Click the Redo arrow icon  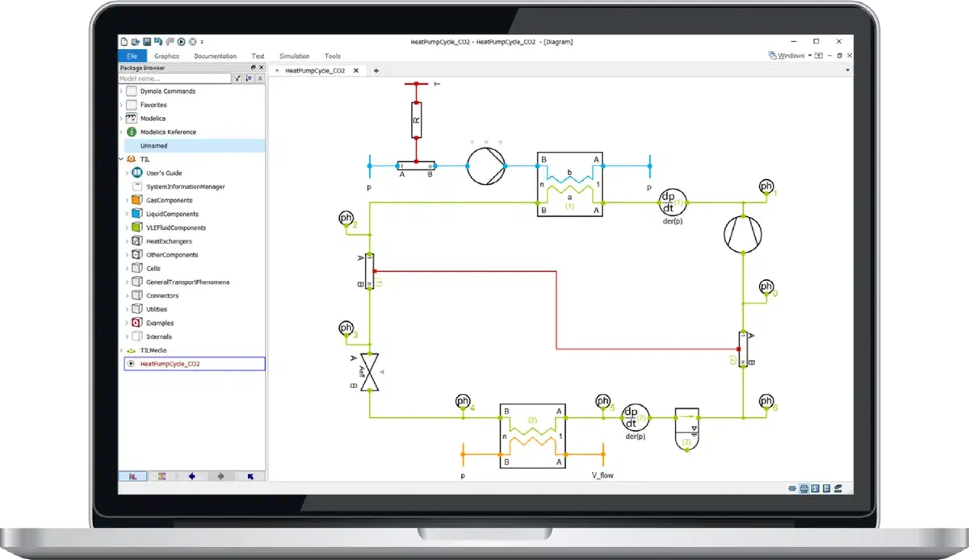point(170,41)
